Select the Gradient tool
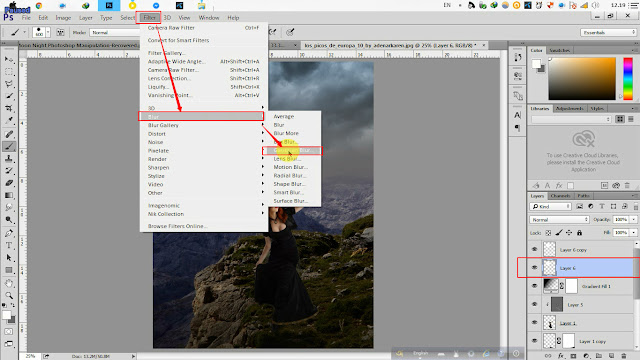This screenshot has width=640, height=360. point(9,196)
